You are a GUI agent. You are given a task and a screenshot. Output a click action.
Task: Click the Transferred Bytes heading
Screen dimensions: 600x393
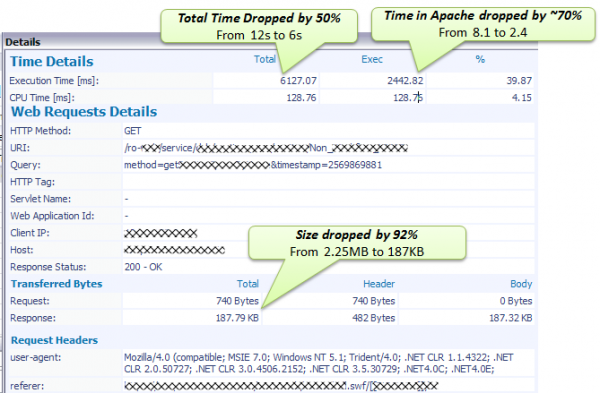pyautogui.click(x=57, y=284)
